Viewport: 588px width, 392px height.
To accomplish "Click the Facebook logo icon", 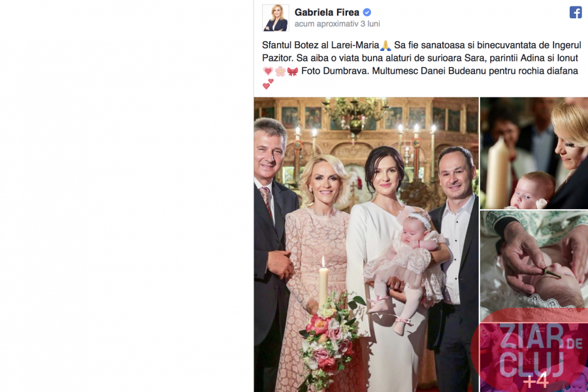I will pyautogui.click(x=575, y=12).
